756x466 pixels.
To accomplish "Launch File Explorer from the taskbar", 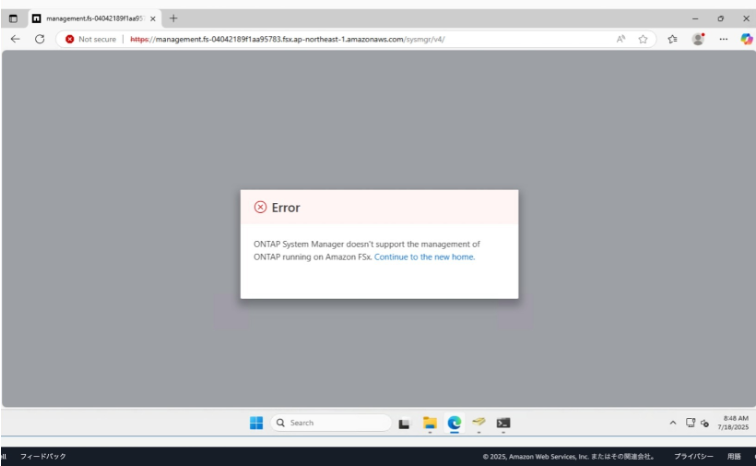I will [x=430, y=423].
